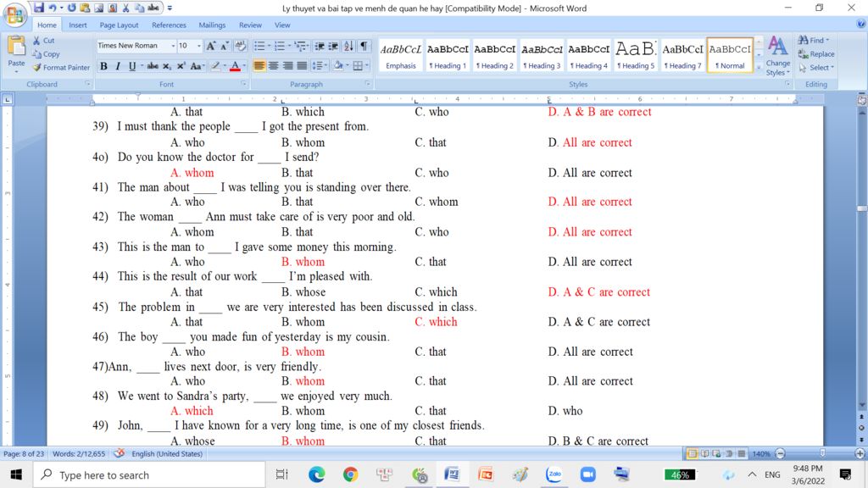868x488 pixels.
Task: Open the View tab
Action: pyautogui.click(x=282, y=25)
